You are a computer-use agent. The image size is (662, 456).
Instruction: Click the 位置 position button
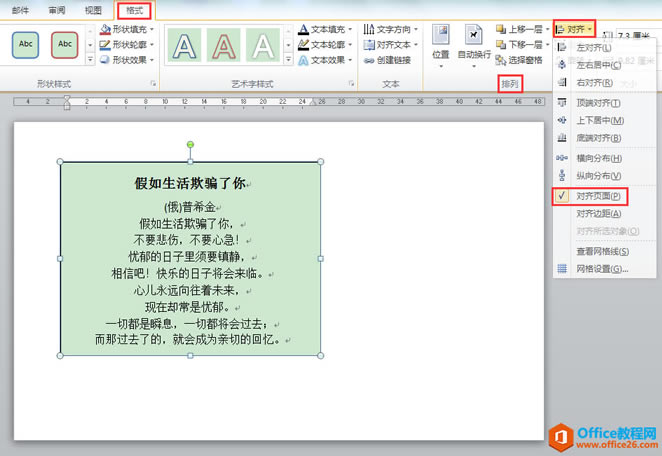[x=441, y=46]
